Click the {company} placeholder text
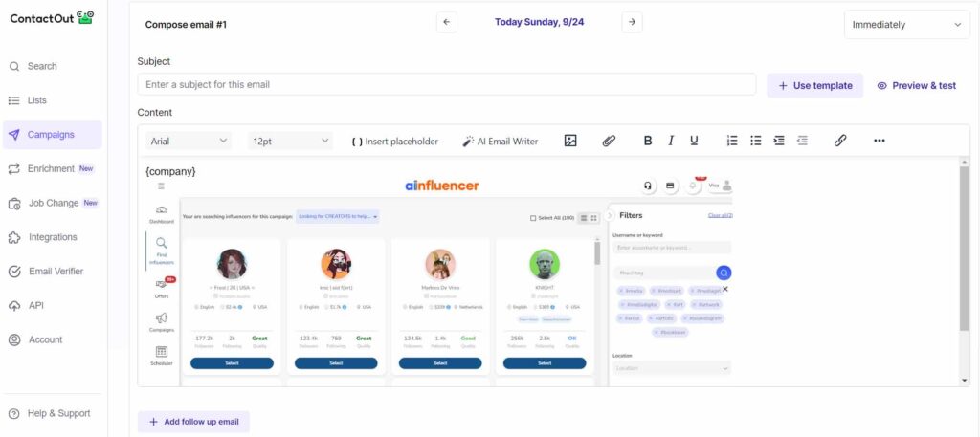980x437 pixels. 170,171
